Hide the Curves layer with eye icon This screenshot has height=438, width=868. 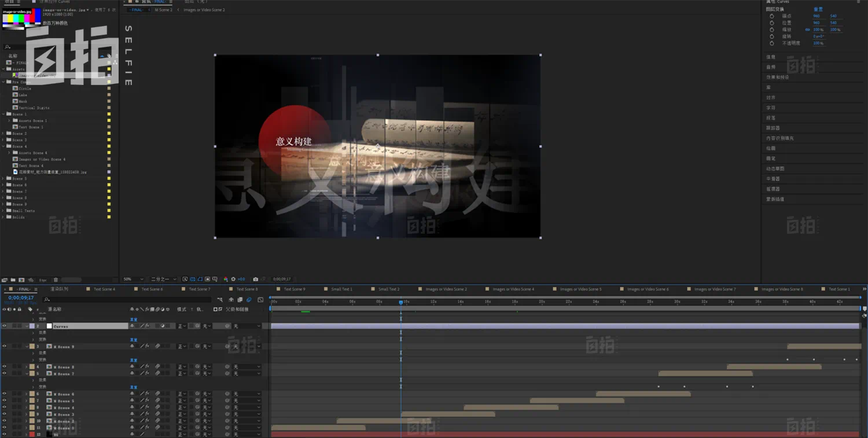click(x=4, y=326)
